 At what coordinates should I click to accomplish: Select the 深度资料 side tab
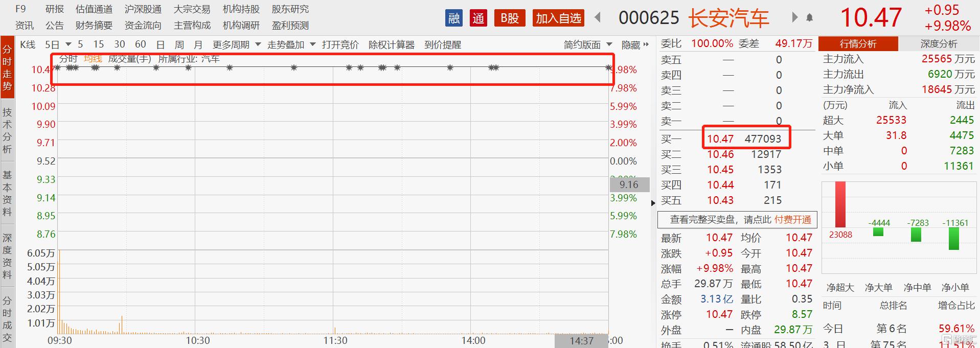tap(7, 256)
